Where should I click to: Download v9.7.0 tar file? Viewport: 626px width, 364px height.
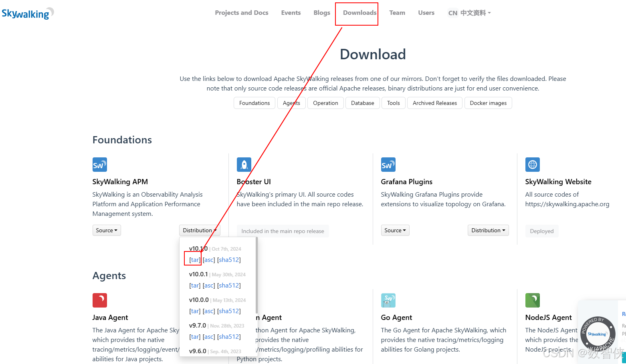pyautogui.click(x=195, y=337)
